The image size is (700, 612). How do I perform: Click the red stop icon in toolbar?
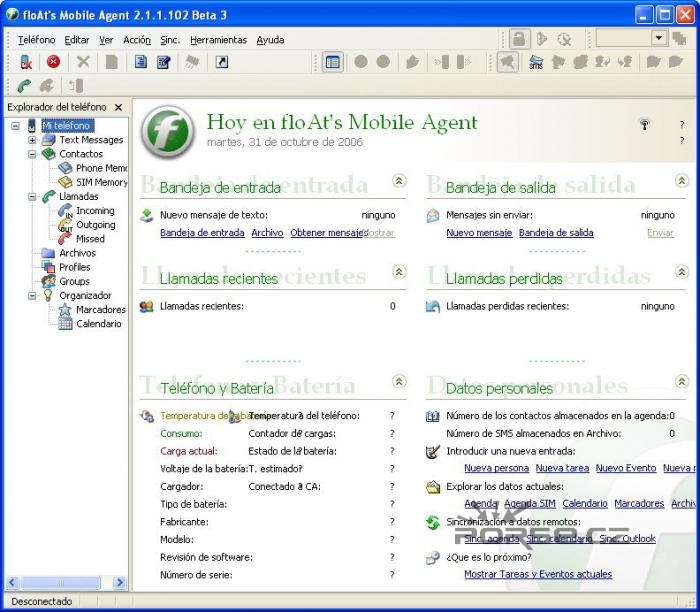pyautogui.click(x=54, y=62)
